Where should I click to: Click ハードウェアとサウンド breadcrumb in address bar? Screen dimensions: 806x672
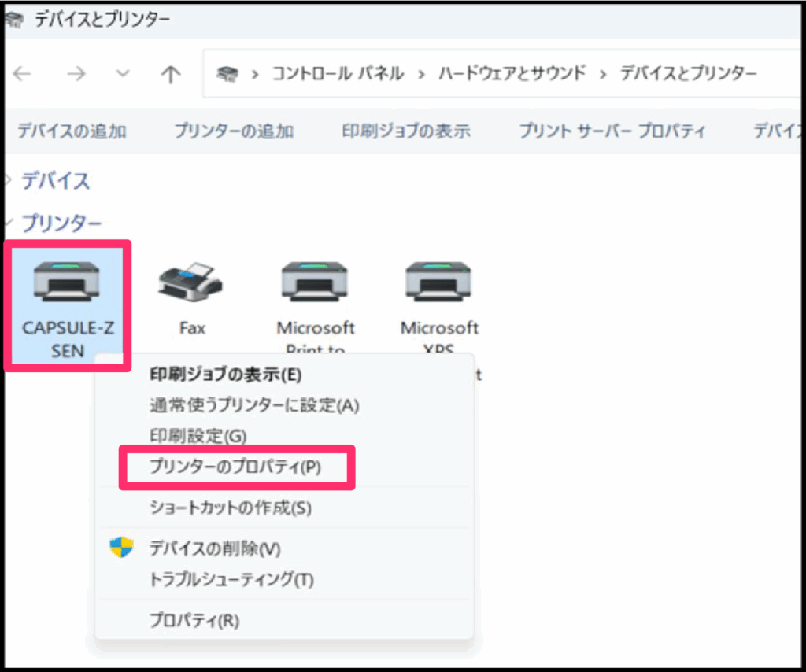[x=512, y=74]
